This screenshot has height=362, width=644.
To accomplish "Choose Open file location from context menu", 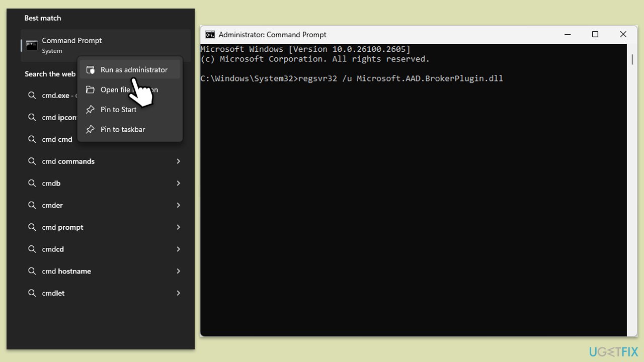I will [x=130, y=89].
